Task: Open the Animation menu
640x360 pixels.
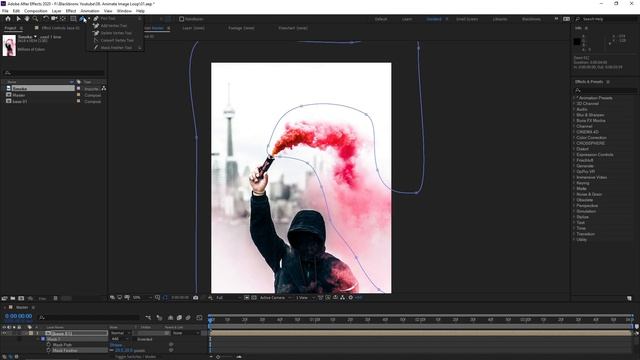Action: coord(90,11)
